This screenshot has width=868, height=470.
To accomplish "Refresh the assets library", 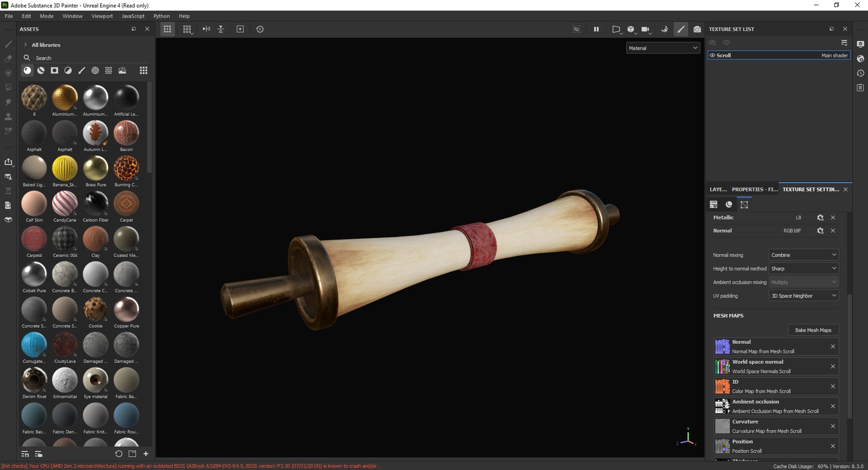I will pyautogui.click(x=118, y=454).
